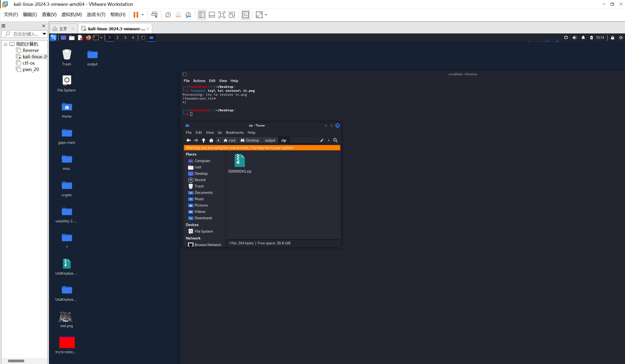Take a snapshot of this virtual machine

click(x=168, y=15)
